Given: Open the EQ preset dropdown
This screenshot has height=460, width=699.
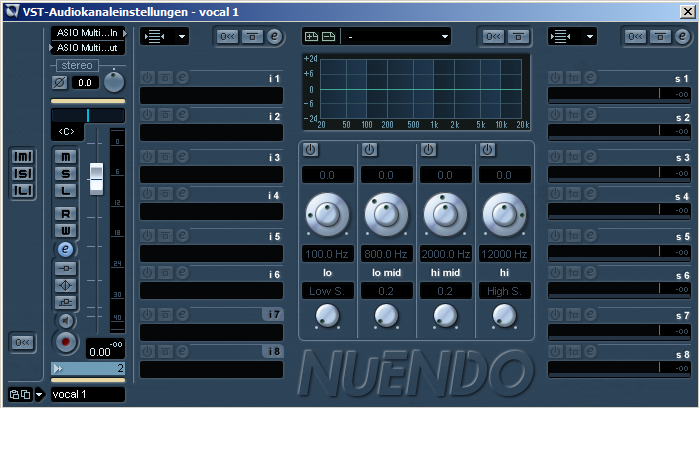Looking at the screenshot, I should [398, 37].
